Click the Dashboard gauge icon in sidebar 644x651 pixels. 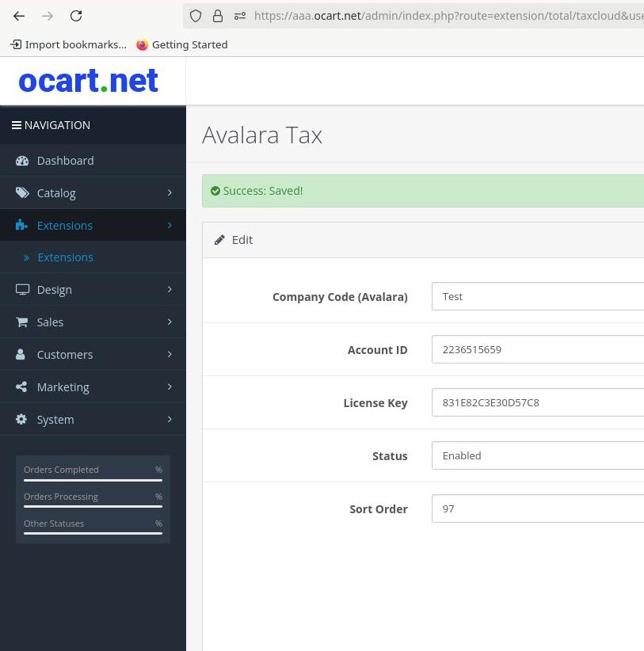tap(22, 161)
